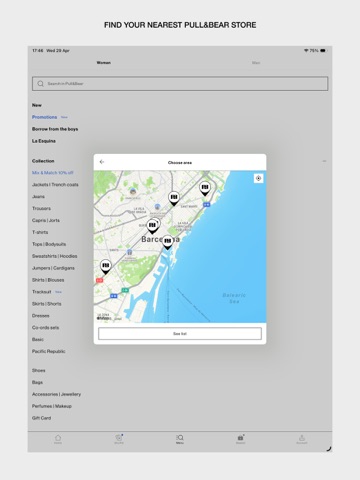The width and height of the screenshot is (360, 480).
Task: Click the Collection heading
Action: pos(43,161)
